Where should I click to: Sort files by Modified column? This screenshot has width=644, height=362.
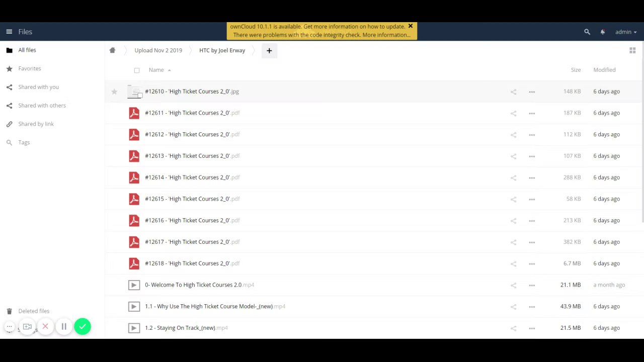click(x=604, y=70)
